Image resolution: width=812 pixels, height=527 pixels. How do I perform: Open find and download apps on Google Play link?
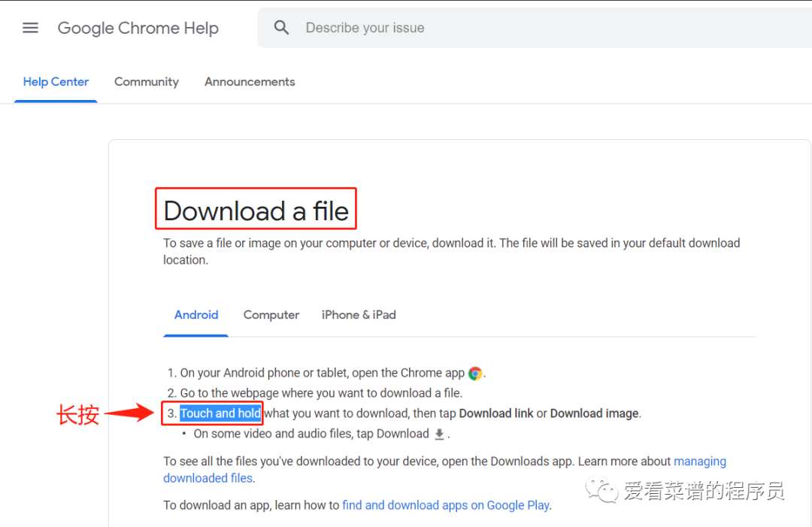(446, 505)
